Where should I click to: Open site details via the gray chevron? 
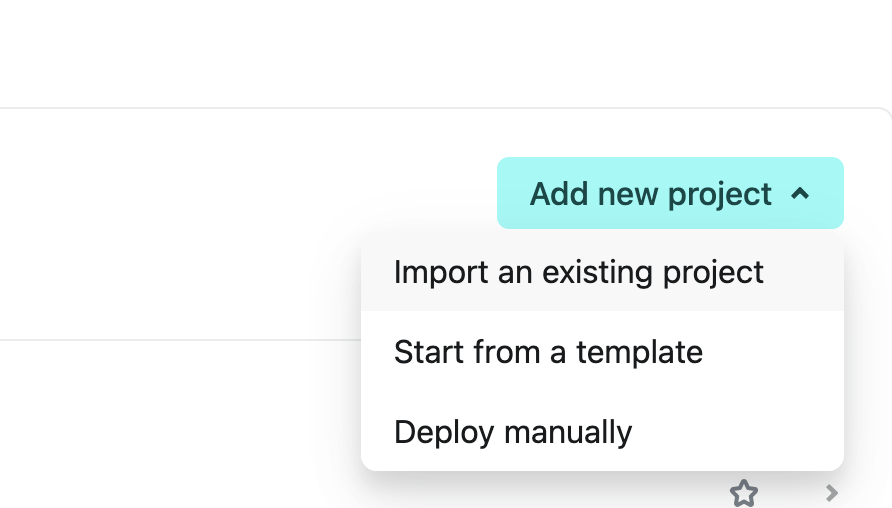832,493
